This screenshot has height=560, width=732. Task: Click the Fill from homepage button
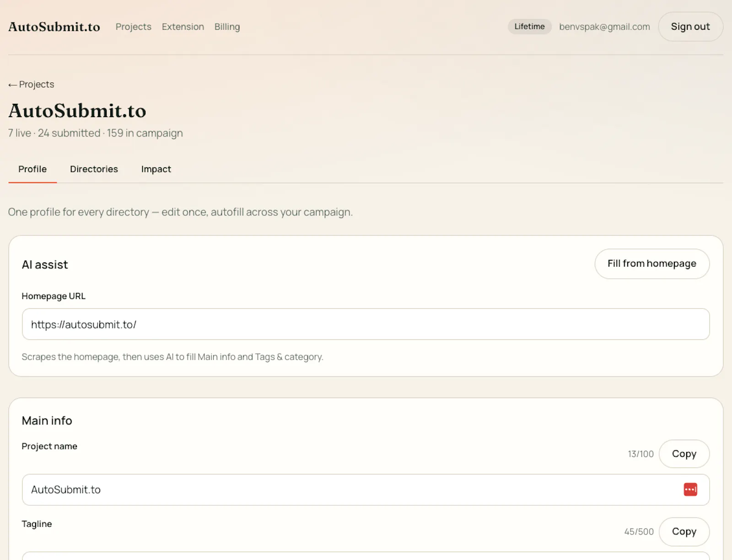(x=652, y=264)
